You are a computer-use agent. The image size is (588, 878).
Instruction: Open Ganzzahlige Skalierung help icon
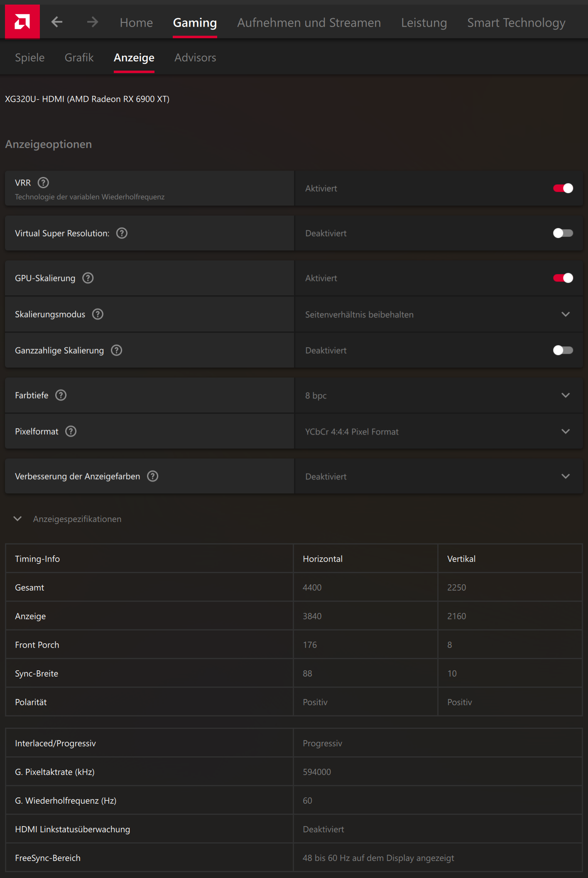pyautogui.click(x=117, y=351)
